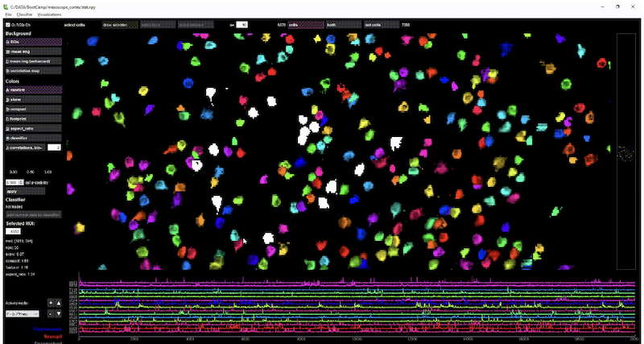644x344 pixels.
Task: Click the up arrow beside activity mode
Action: [x=56, y=302]
